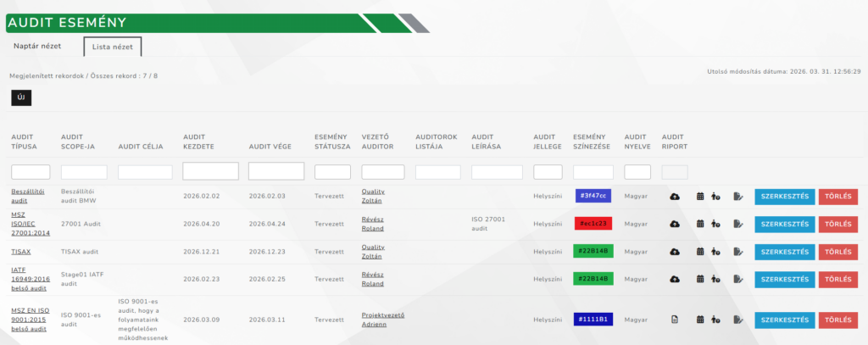Focus the Esemény státusza filter field
The image size is (868, 345).
[x=332, y=172]
